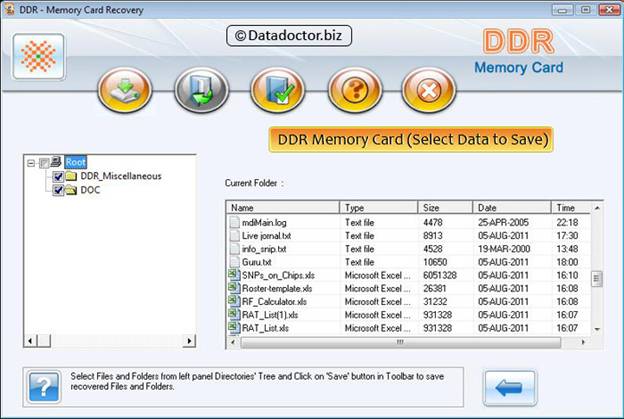Click the Excel icon next to RAT_List.xls

(234, 327)
